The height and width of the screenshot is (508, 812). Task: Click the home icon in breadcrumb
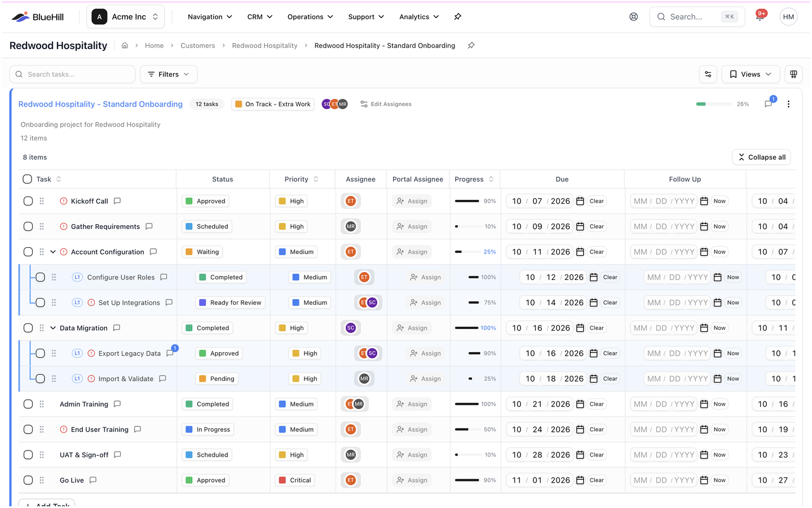click(125, 46)
